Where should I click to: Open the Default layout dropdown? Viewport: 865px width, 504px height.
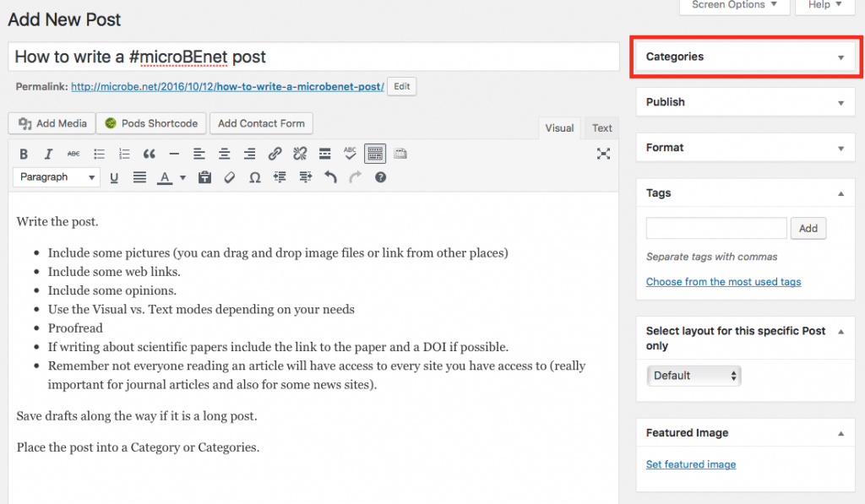(x=694, y=376)
